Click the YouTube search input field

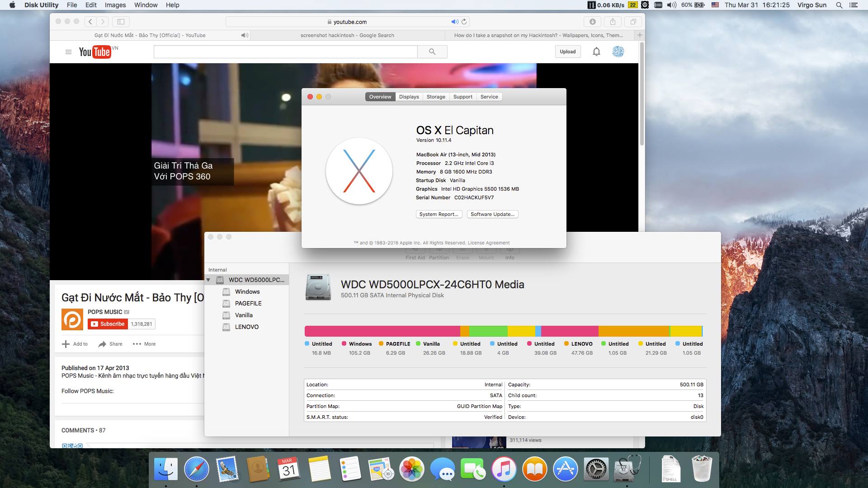tap(285, 52)
